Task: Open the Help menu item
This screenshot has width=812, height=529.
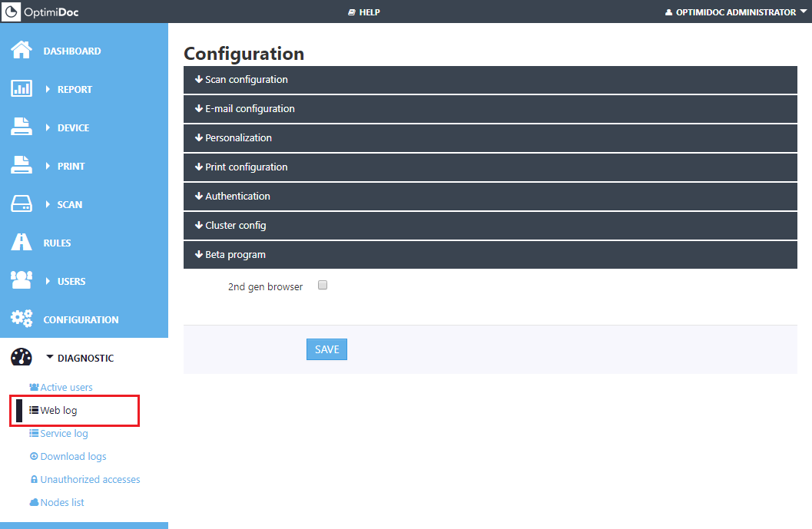Action: [x=364, y=12]
